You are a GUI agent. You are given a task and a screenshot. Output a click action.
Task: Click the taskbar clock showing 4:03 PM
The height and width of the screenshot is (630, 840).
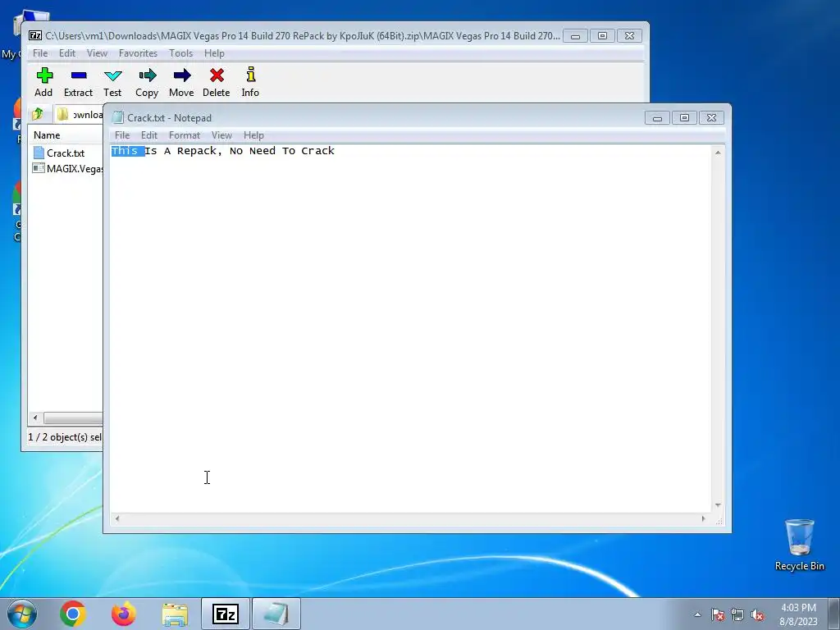click(798, 614)
